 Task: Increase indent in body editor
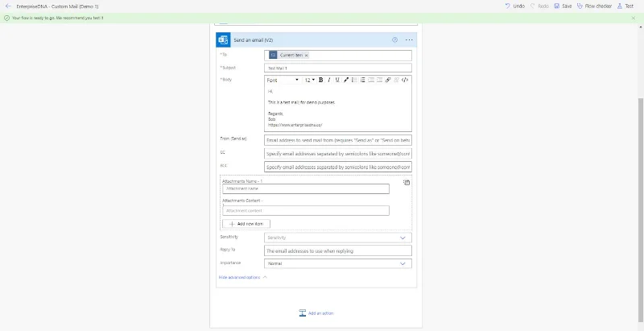[379, 80]
